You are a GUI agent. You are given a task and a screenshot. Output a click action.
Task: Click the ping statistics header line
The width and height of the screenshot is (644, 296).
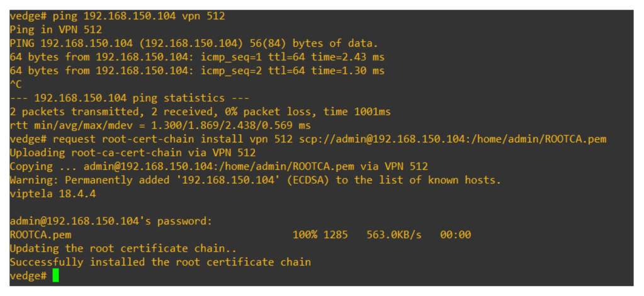click(129, 98)
